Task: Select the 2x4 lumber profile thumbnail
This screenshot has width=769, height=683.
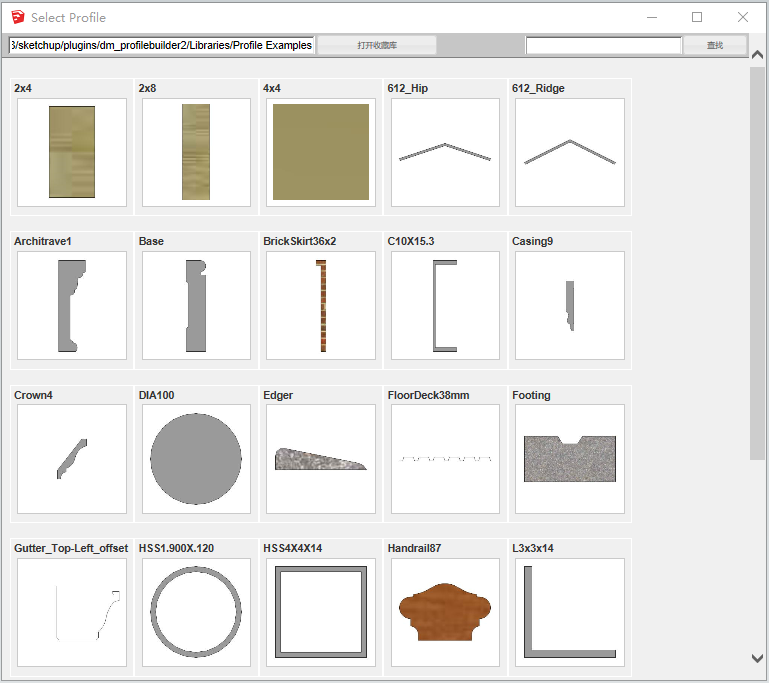Action: click(72, 152)
